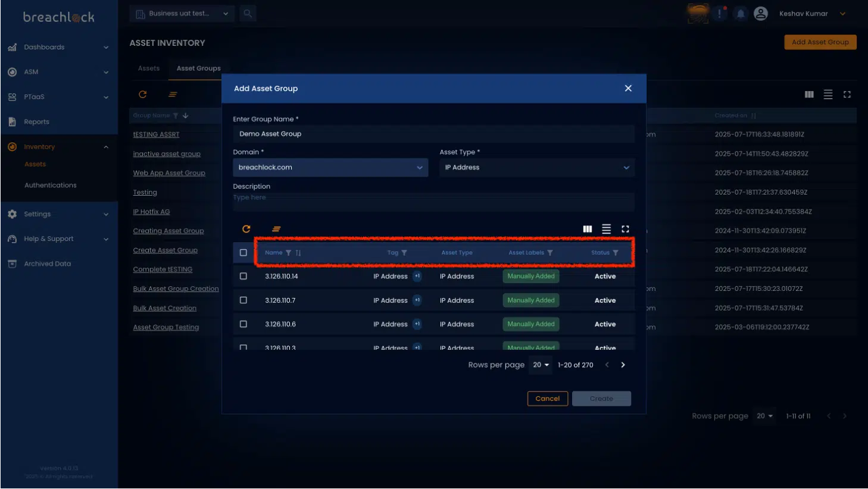Open the notifications bell icon

coord(741,14)
